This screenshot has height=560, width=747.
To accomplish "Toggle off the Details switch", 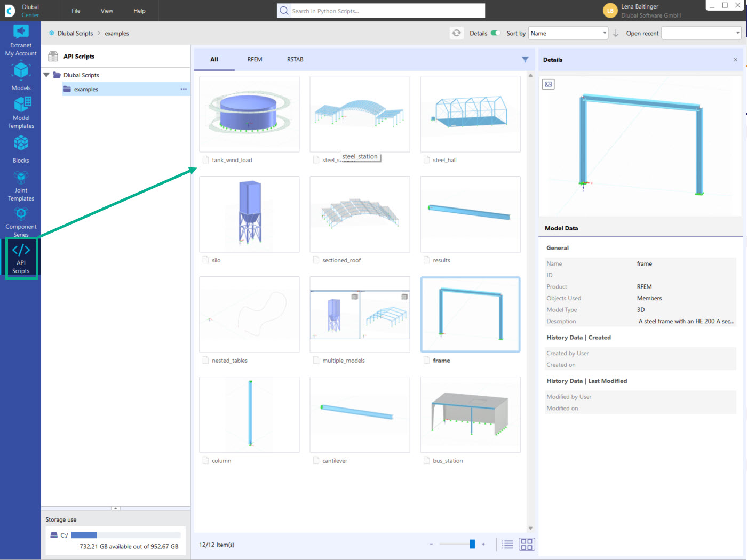I will coord(496,33).
